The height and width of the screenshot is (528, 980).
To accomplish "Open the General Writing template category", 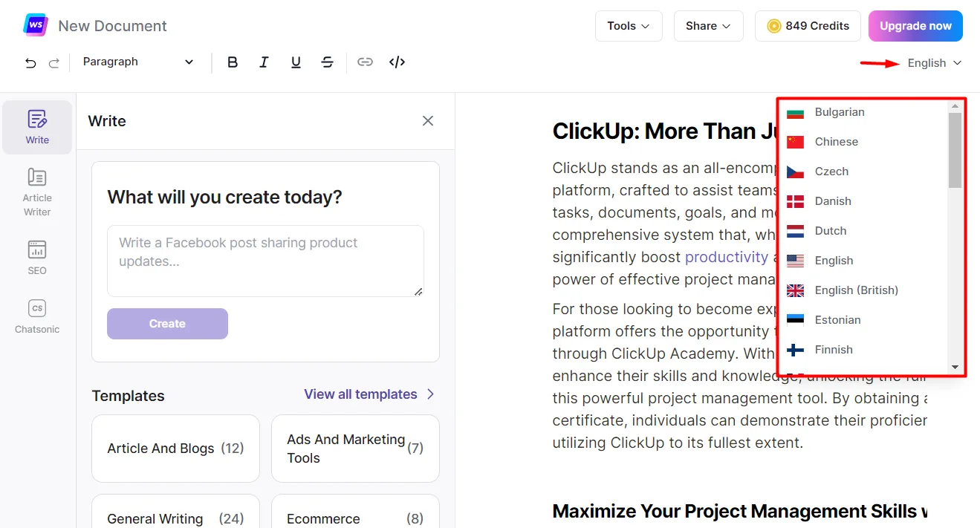I will click(175, 512).
